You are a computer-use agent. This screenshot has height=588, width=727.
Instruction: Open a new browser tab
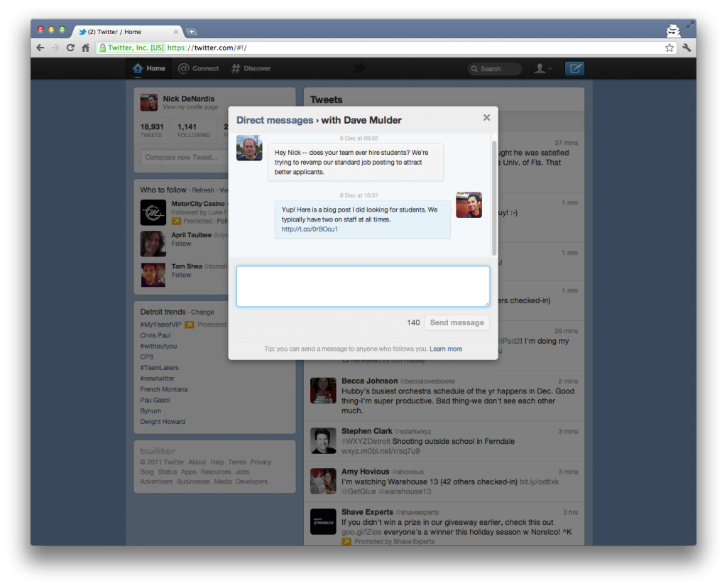coord(191,32)
